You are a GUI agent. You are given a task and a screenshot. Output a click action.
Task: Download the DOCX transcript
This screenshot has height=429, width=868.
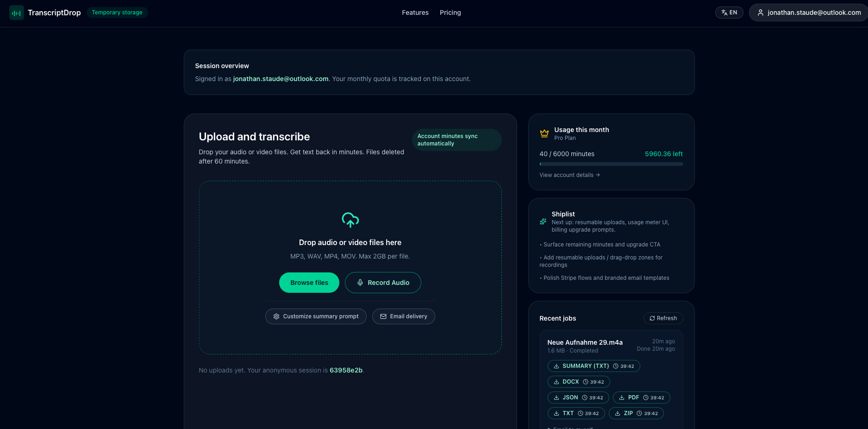click(579, 382)
